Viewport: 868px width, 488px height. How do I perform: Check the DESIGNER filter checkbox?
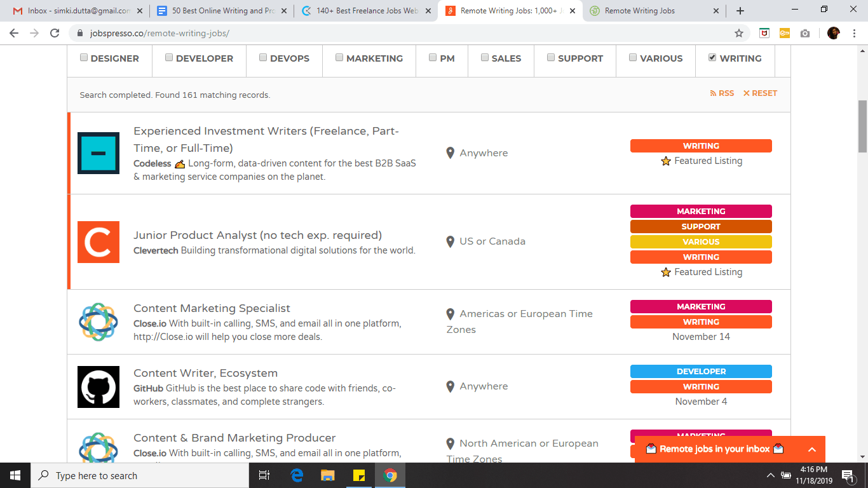tap(84, 57)
